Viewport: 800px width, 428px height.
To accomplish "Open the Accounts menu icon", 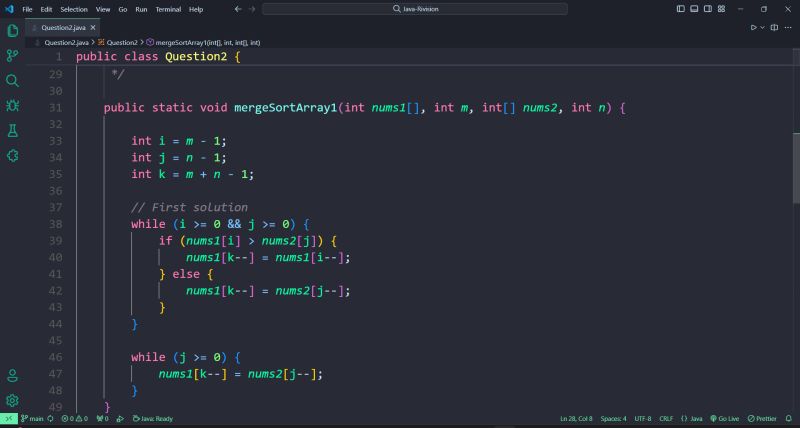I will [x=13, y=376].
